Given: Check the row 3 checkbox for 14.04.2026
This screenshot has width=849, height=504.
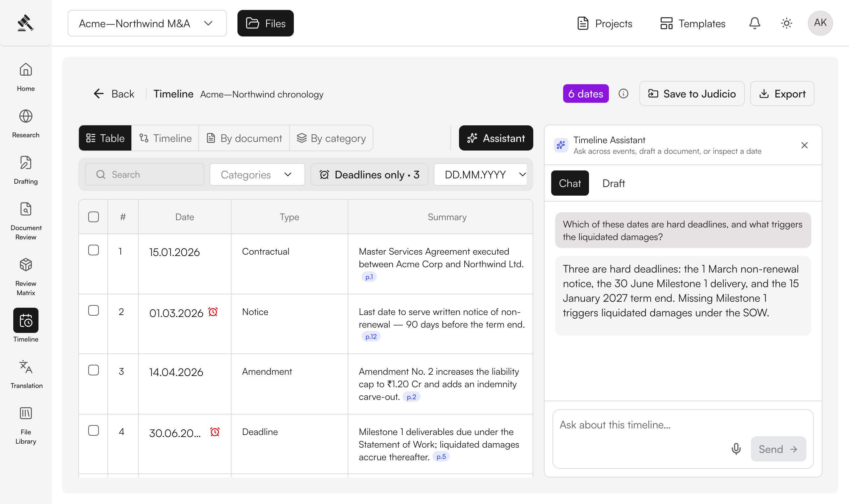Looking at the screenshot, I should coord(94,370).
